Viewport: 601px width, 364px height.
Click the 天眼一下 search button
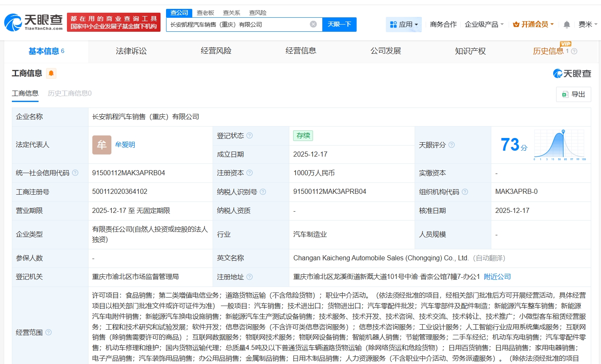point(339,24)
